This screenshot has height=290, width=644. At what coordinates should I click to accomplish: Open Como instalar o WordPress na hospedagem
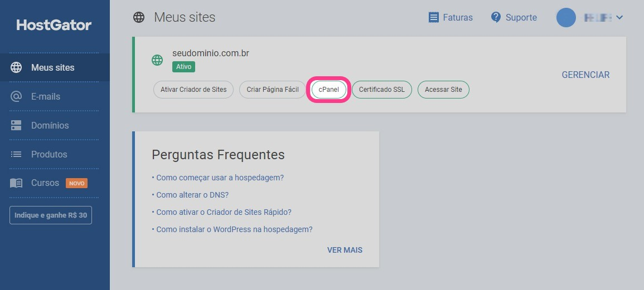click(234, 229)
